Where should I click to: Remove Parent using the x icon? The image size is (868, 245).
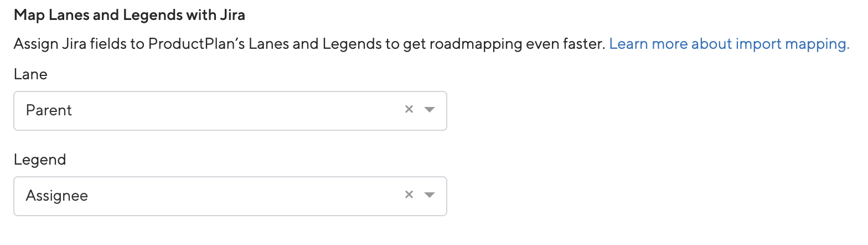tap(409, 110)
